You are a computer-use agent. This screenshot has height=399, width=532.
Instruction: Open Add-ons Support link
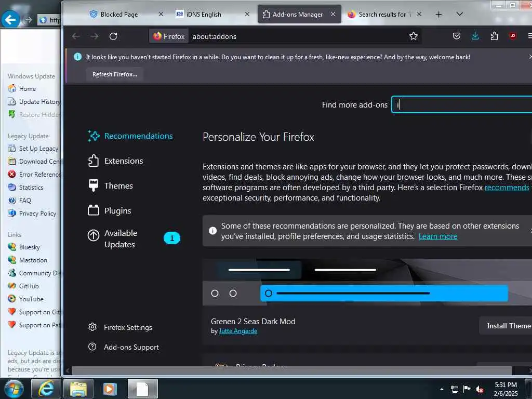[124, 347]
